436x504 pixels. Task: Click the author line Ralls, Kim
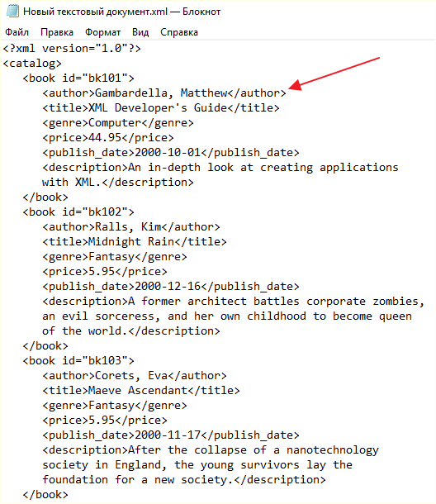pyautogui.click(x=131, y=227)
